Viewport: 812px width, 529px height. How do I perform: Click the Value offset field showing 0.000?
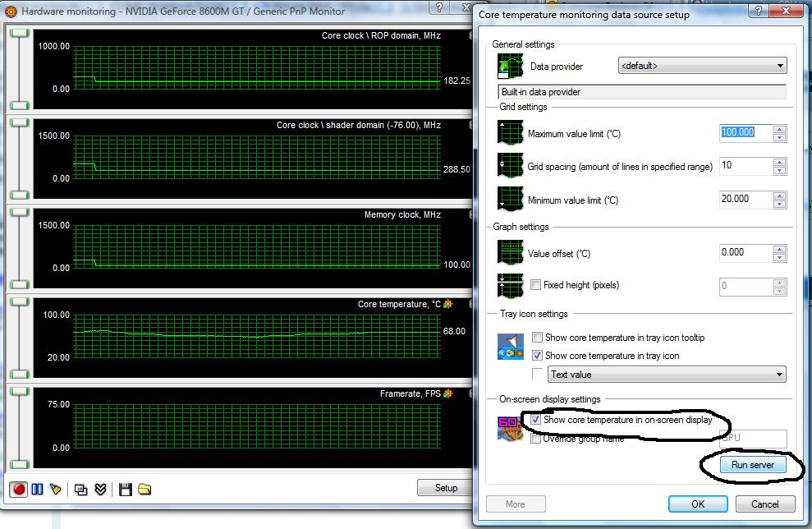pos(746,253)
